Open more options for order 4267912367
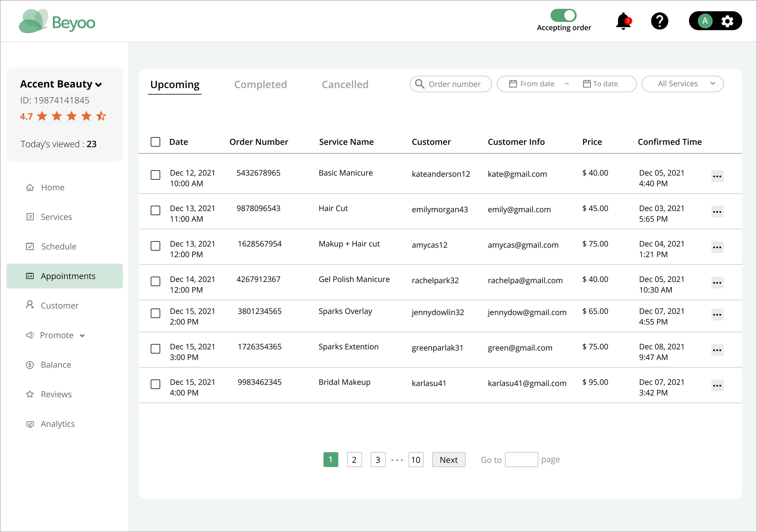The width and height of the screenshot is (757, 532). pyautogui.click(x=717, y=283)
